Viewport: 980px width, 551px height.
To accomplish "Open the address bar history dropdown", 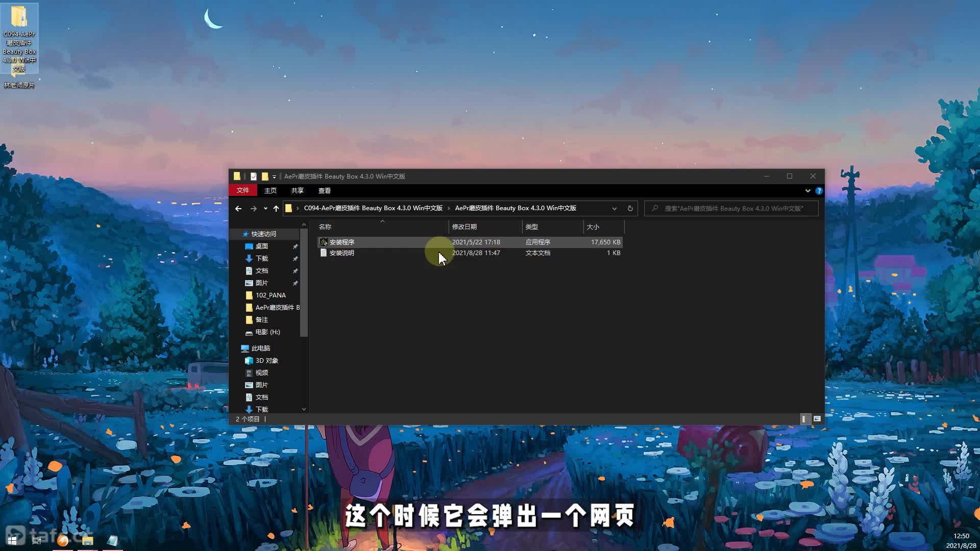I will [615, 208].
